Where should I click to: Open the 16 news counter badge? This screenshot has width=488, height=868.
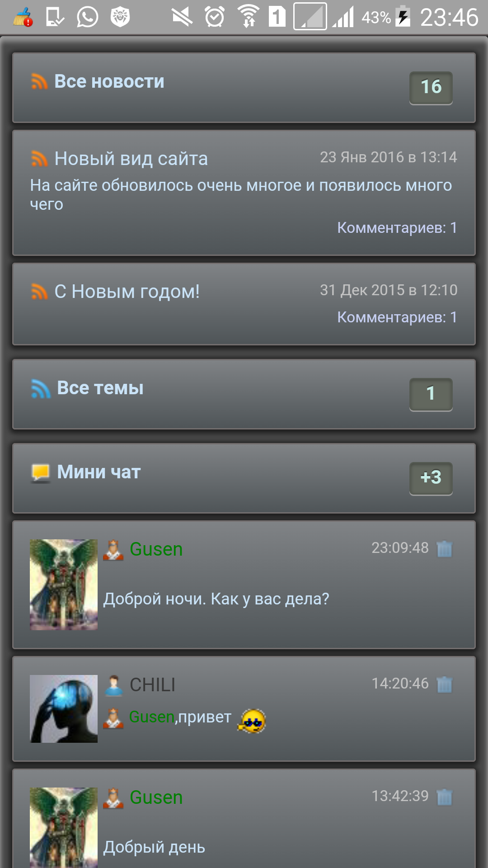pyautogui.click(x=431, y=88)
